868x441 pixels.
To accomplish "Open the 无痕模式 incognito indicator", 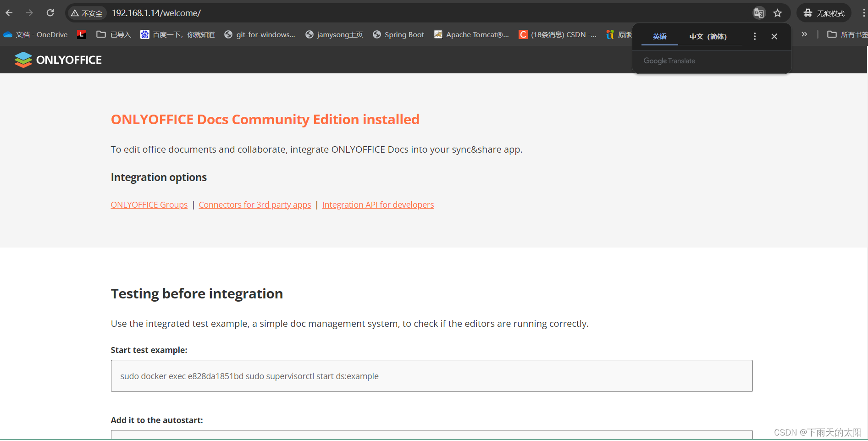I will coord(824,13).
